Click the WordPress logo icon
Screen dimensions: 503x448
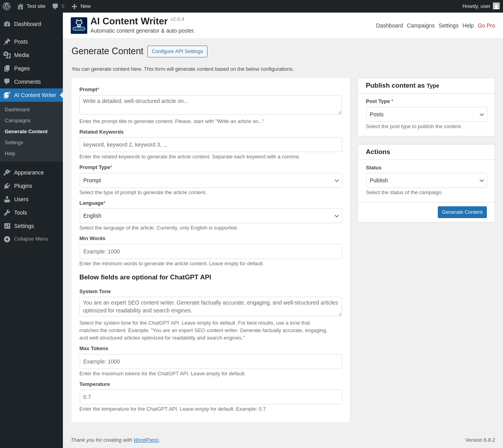tap(7, 6)
